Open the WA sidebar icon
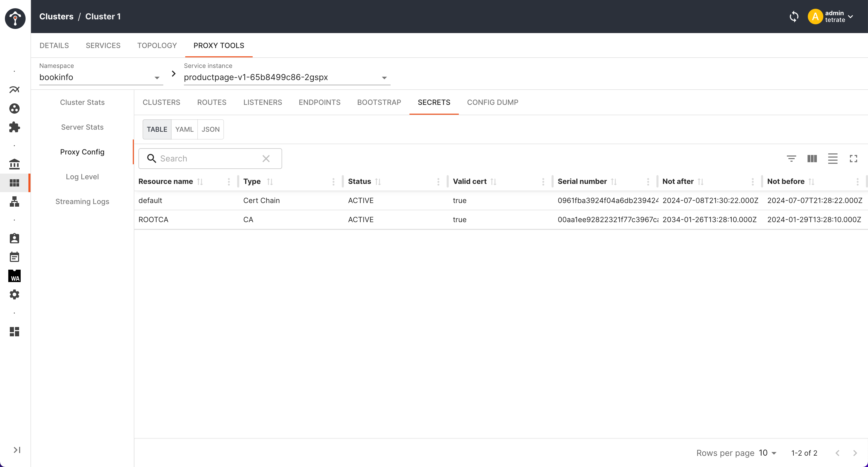This screenshot has height=467, width=868. click(x=14, y=276)
